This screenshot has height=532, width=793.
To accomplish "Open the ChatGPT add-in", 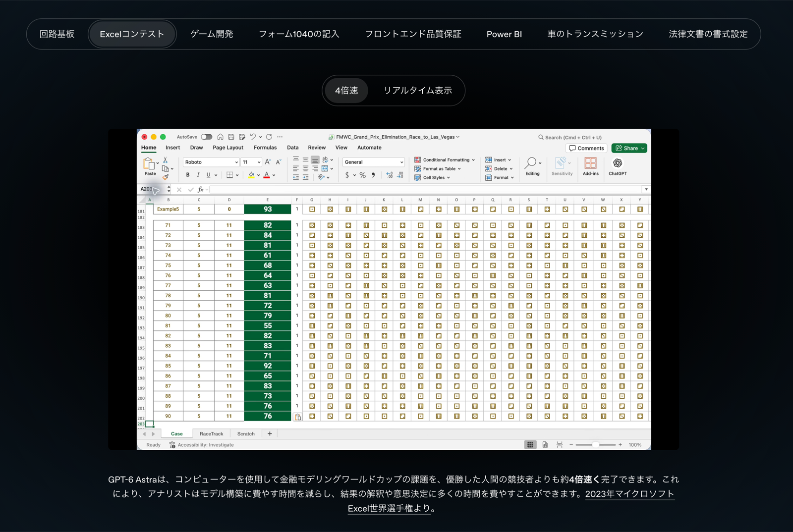I will [618, 167].
